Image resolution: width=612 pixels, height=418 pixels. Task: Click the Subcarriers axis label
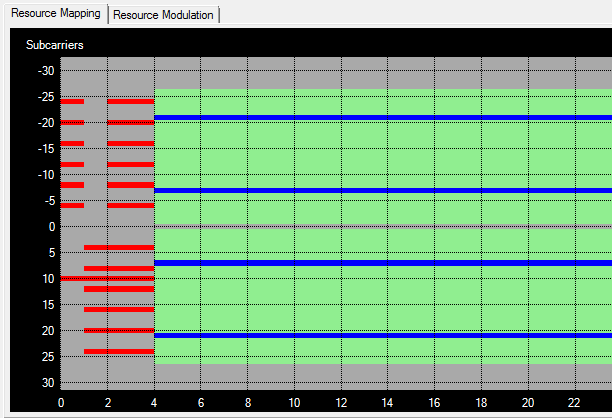click(x=55, y=45)
